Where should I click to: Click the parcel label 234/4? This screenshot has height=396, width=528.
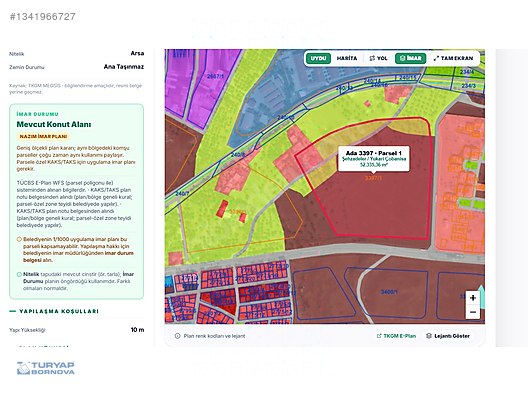point(467,72)
